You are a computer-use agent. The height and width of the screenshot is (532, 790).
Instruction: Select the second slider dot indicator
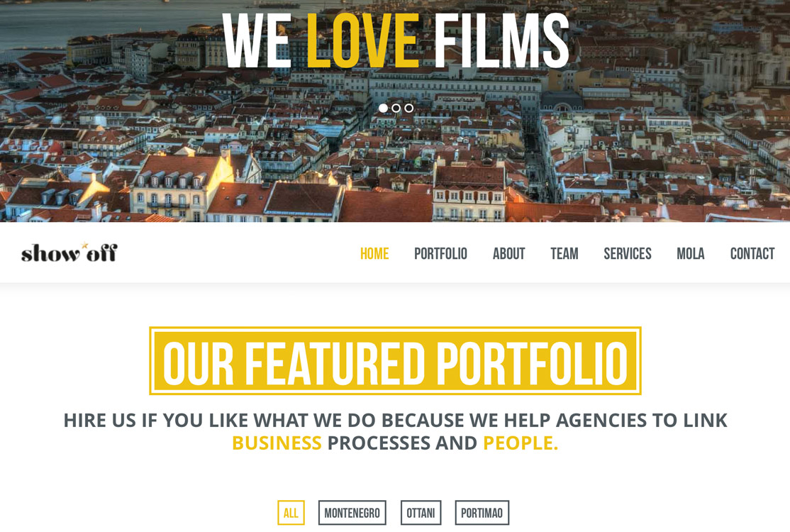[x=396, y=108]
